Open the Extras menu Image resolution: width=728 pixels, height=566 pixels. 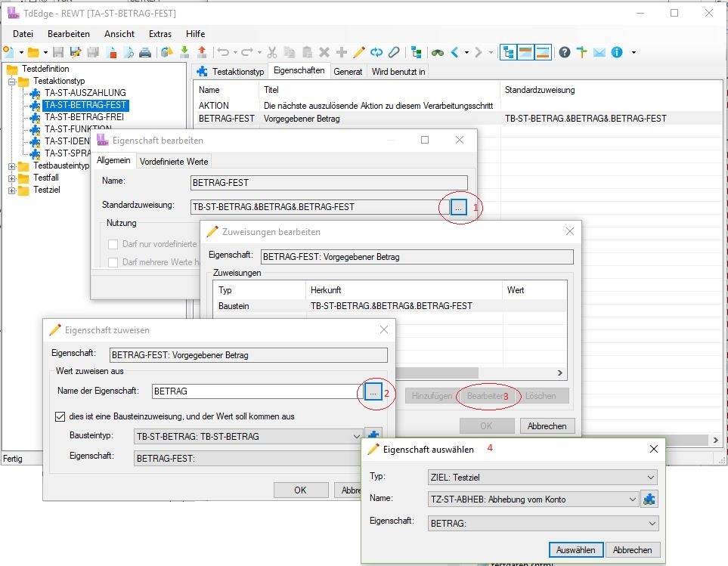(160, 34)
